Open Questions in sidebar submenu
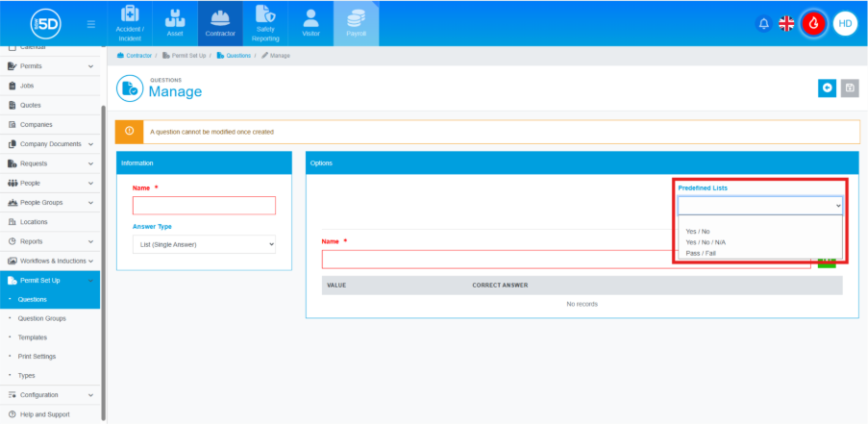The height and width of the screenshot is (424, 868). click(x=32, y=299)
